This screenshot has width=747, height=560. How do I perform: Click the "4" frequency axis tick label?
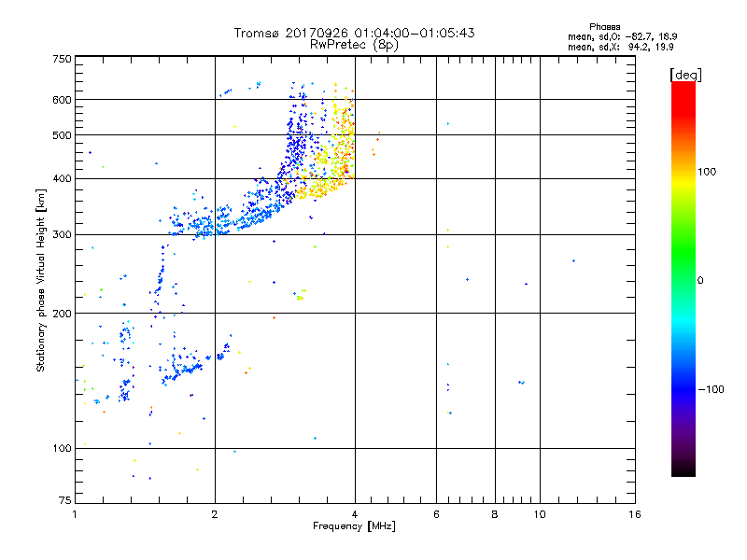coord(355,514)
